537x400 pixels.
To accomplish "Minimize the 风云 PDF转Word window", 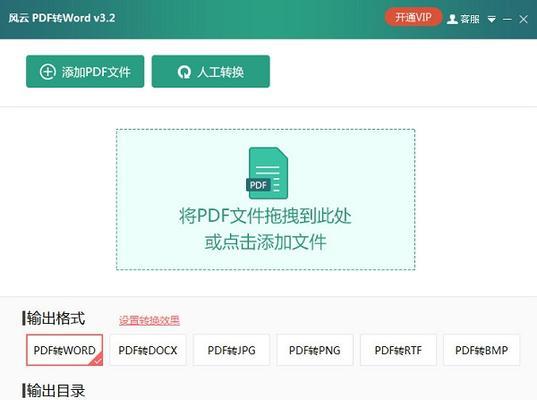I will pyautogui.click(x=507, y=20).
